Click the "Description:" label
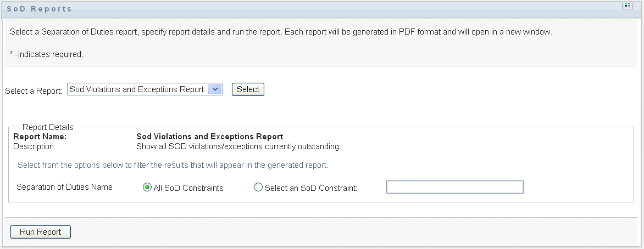Screen dimensions: 644x249 pyautogui.click(x=34, y=146)
